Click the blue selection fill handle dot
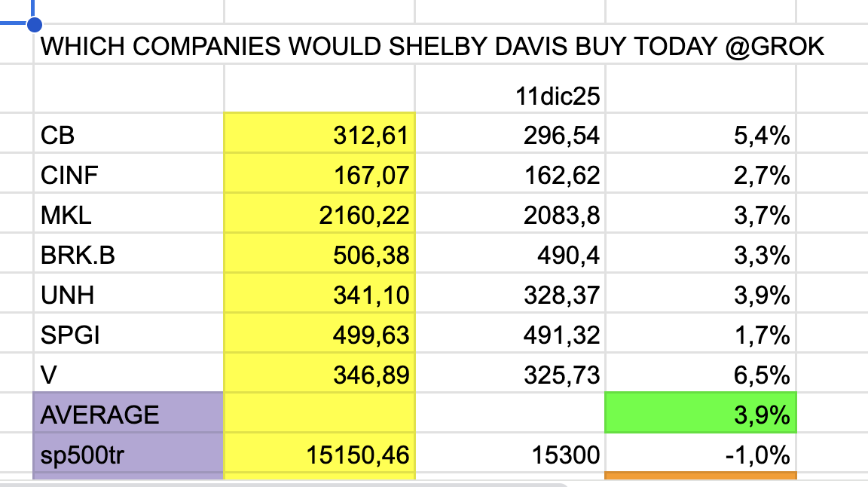The width and height of the screenshot is (868, 487). point(33,24)
